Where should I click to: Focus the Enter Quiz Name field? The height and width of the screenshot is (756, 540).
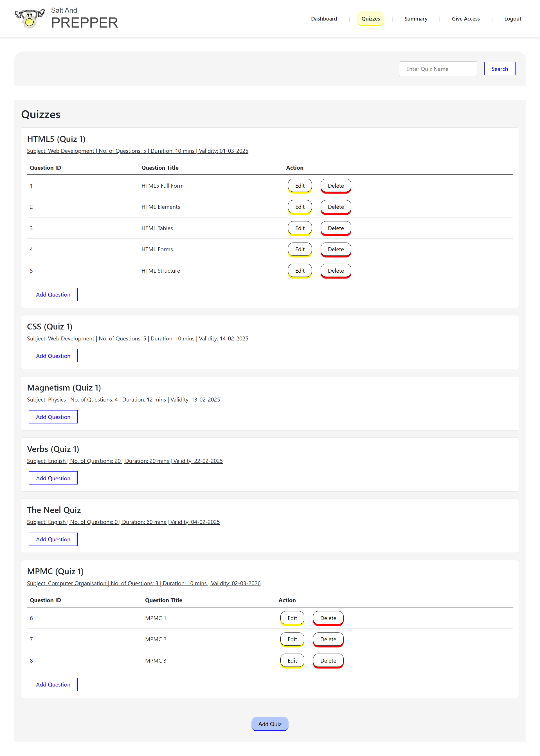click(438, 69)
